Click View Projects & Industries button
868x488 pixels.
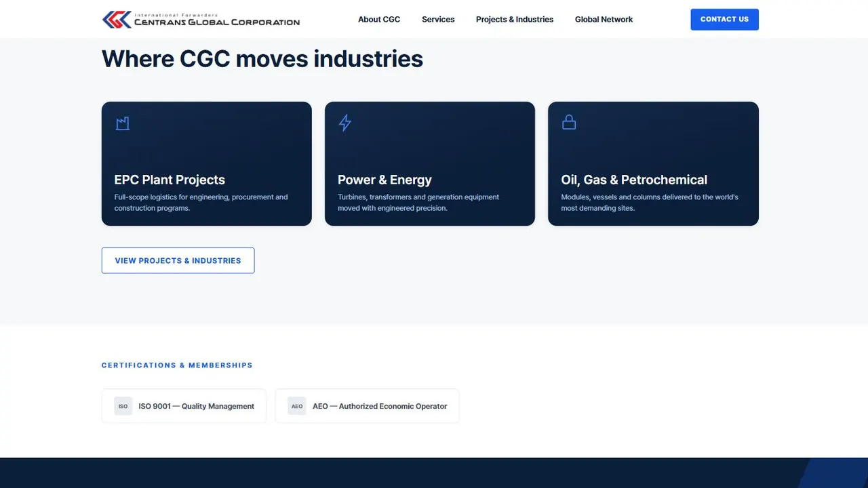click(178, 260)
